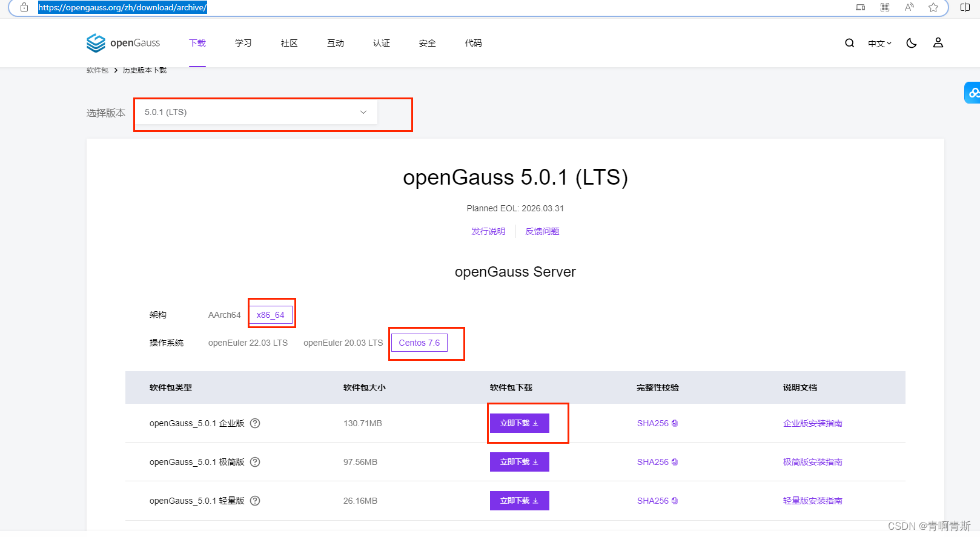Open the 安全 navigation menu
The image size is (980, 537).
[x=428, y=43]
